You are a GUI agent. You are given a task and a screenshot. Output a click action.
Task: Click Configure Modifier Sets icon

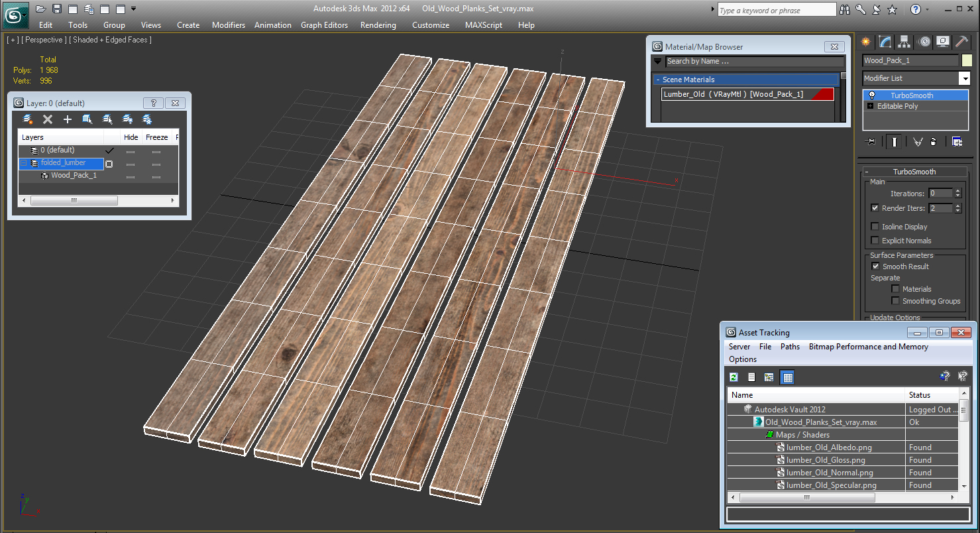957,141
